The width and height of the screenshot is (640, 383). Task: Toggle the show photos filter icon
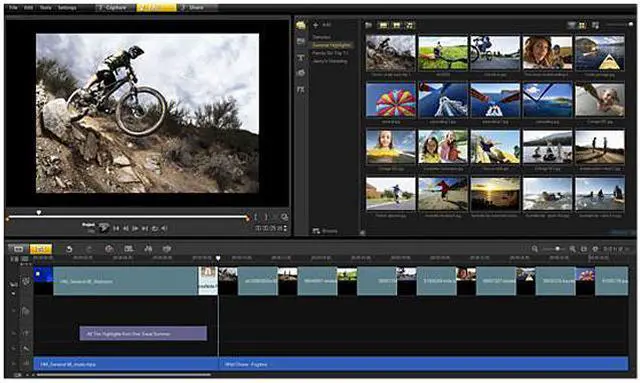click(396, 25)
